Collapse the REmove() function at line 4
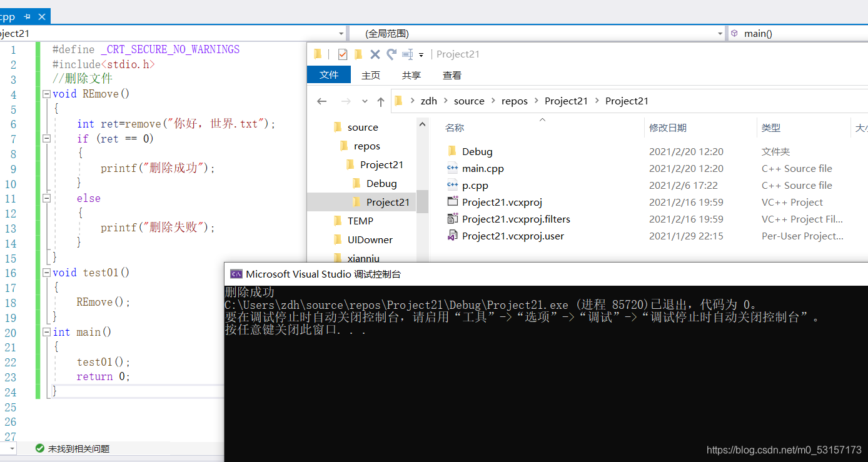 pyautogui.click(x=46, y=94)
